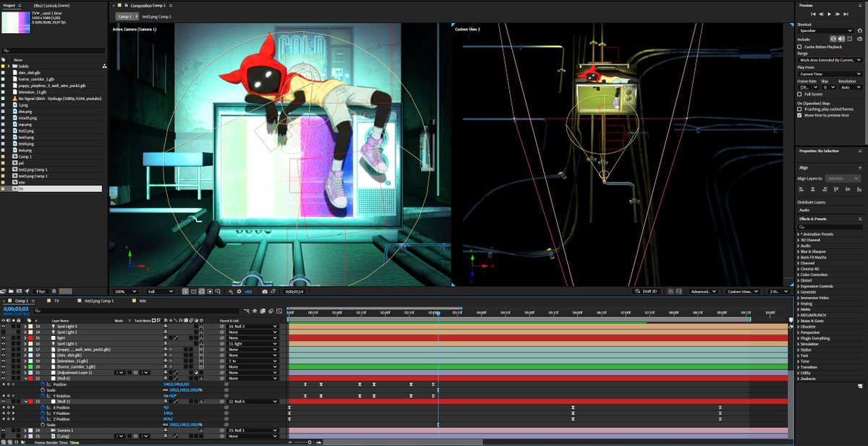Click the composition mini-flowchart icon in timeline
868x446 pixels.
click(x=247, y=311)
